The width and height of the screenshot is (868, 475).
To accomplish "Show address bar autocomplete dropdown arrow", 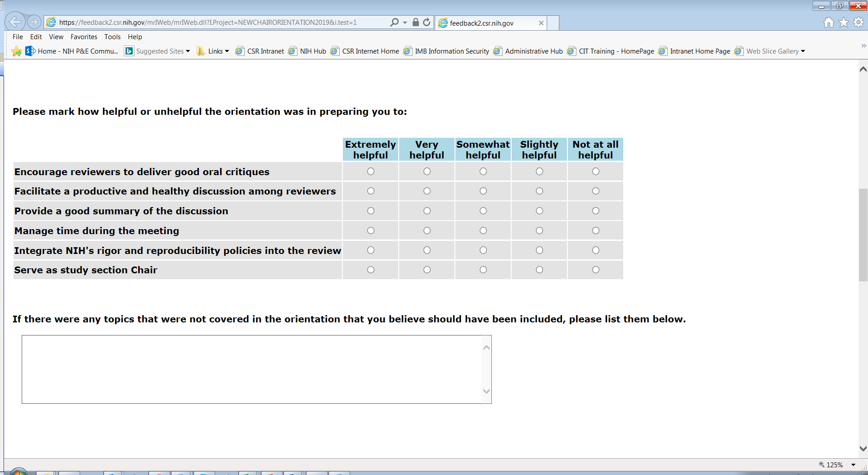I will [405, 23].
